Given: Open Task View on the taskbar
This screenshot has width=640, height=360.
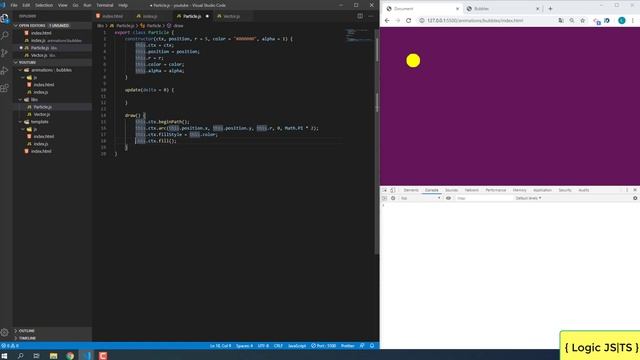Looking at the screenshot, I should click(x=36, y=356).
